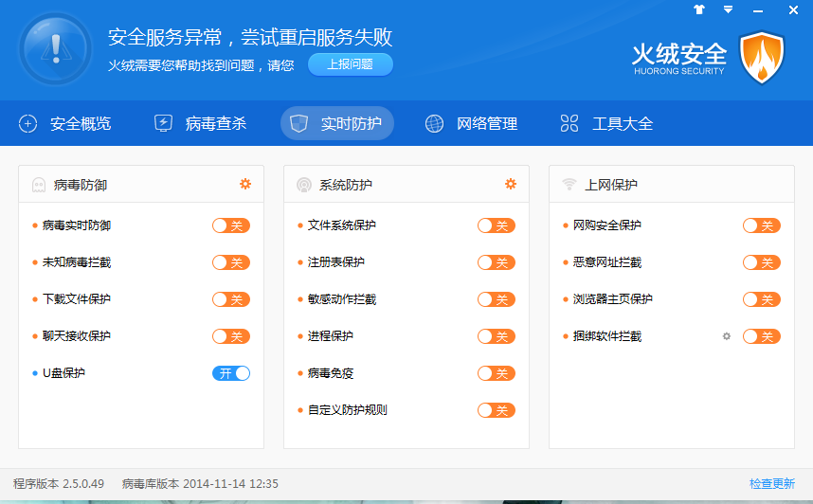Enable the 病毒实时防御 toggle
This screenshot has height=504, width=813.
pos(230,225)
